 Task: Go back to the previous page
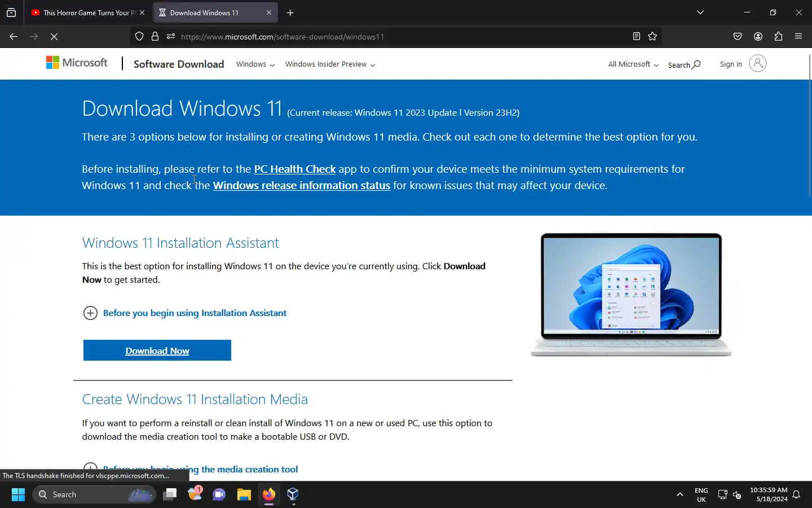(14, 36)
